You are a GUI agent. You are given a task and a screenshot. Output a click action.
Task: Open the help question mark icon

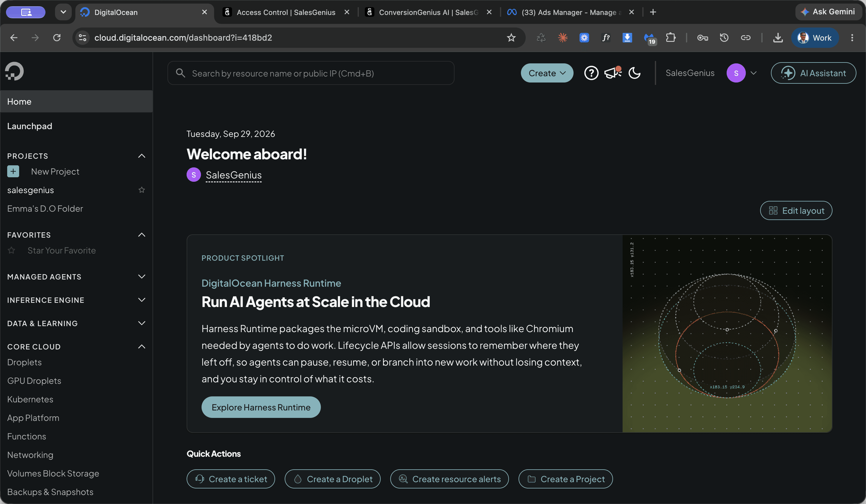tap(591, 73)
